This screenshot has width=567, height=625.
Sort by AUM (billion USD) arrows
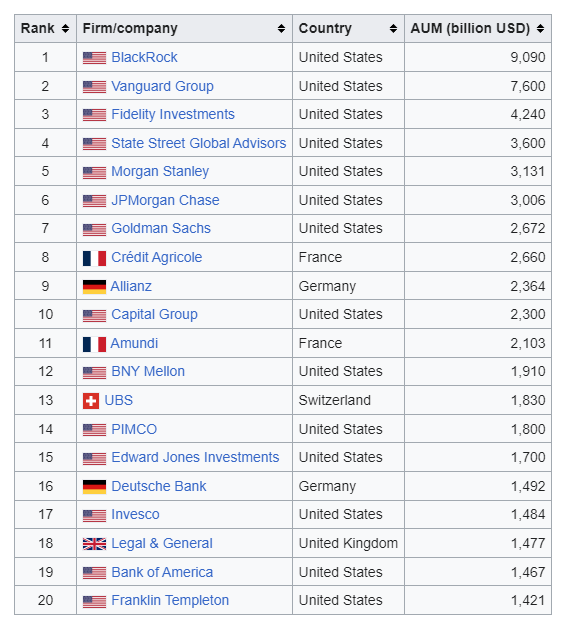540,29
